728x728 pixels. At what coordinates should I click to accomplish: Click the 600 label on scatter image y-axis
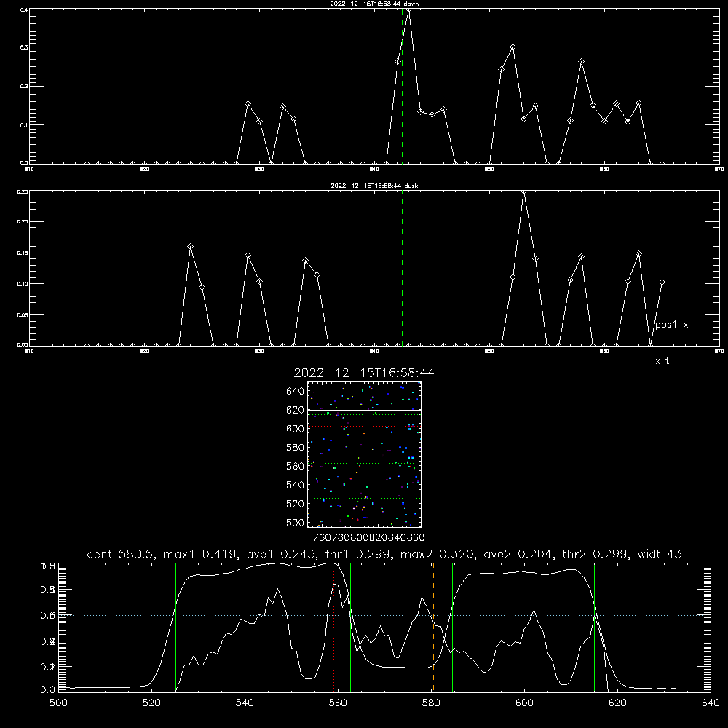tap(296, 429)
